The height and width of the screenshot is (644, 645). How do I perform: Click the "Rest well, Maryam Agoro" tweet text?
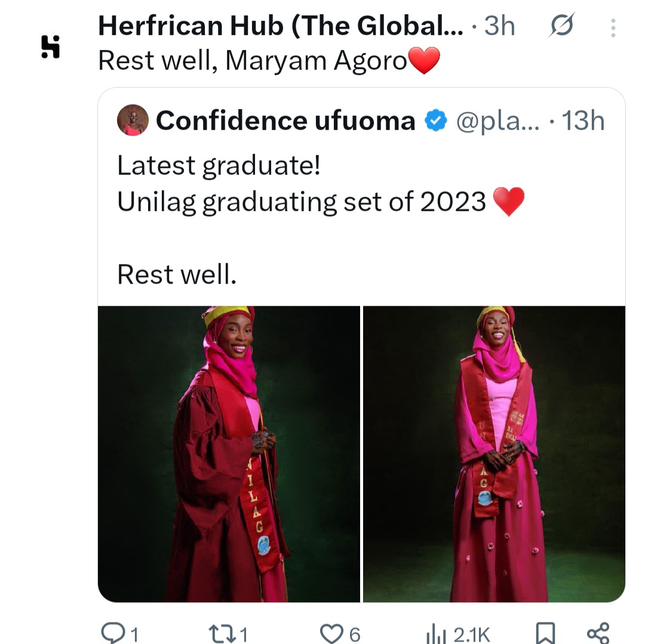pyautogui.click(x=252, y=61)
